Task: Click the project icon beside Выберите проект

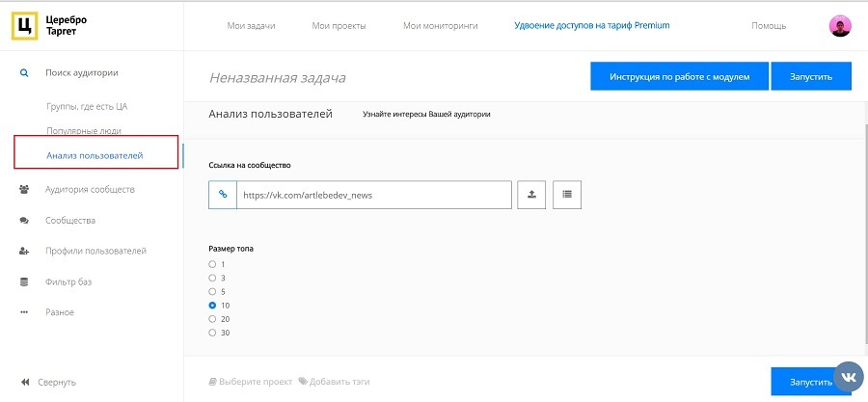Action: coord(212,382)
